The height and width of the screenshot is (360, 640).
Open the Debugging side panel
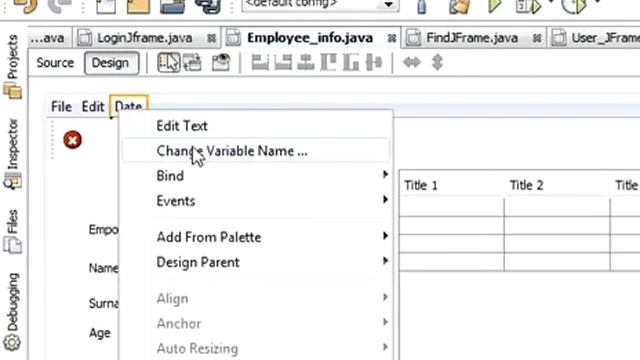coord(13,312)
